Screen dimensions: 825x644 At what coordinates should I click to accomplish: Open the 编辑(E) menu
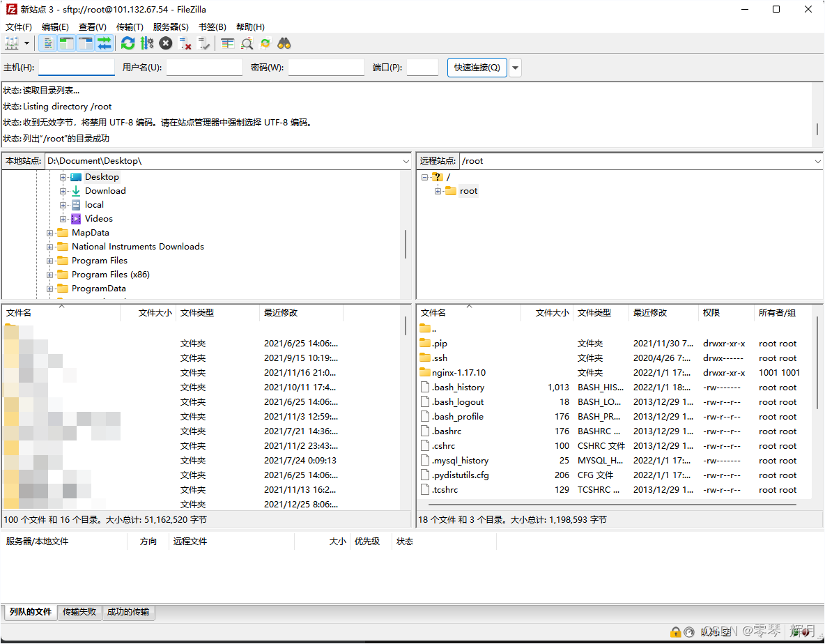[55, 26]
